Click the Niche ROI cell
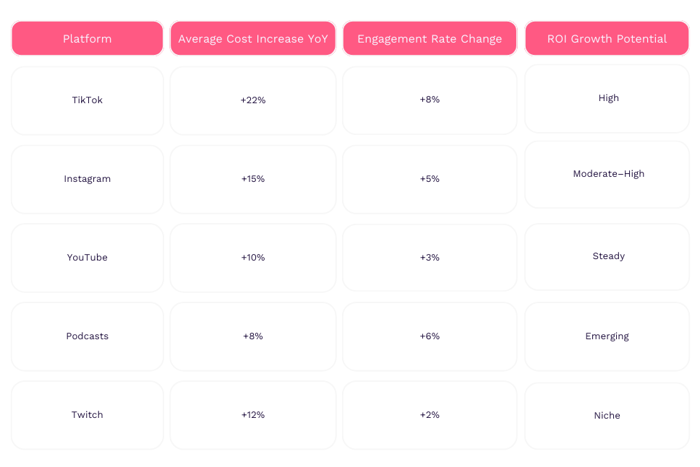This screenshot has width=700, height=467. point(607,415)
